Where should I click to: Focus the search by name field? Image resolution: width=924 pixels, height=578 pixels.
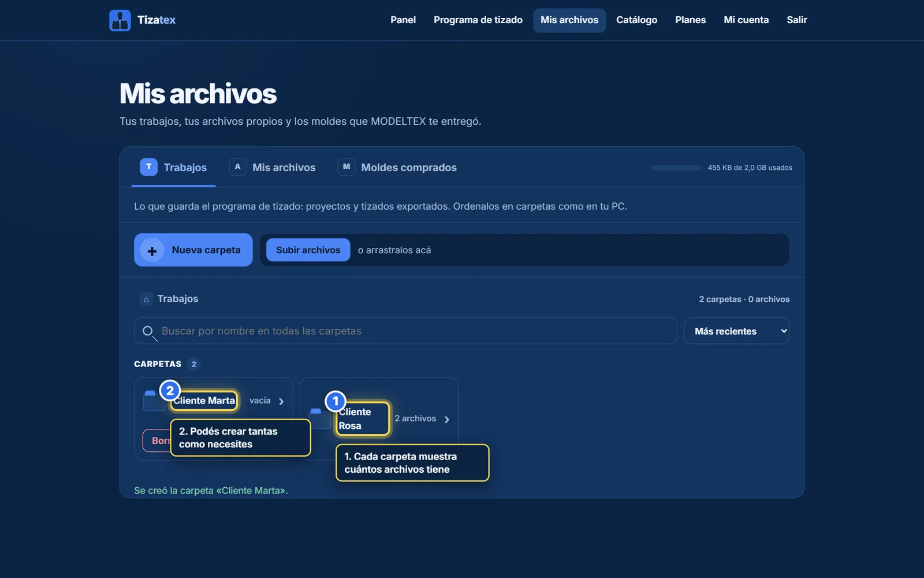(x=405, y=331)
